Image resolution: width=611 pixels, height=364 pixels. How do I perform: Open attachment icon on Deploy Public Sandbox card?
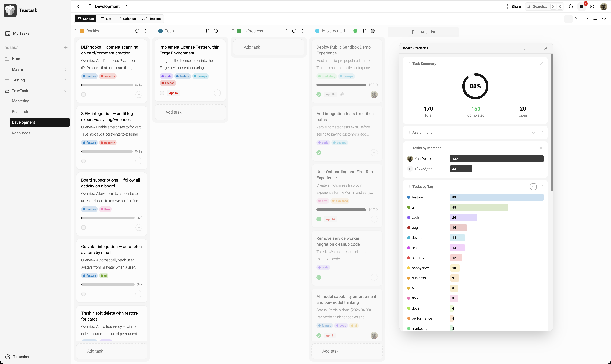[342, 94]
